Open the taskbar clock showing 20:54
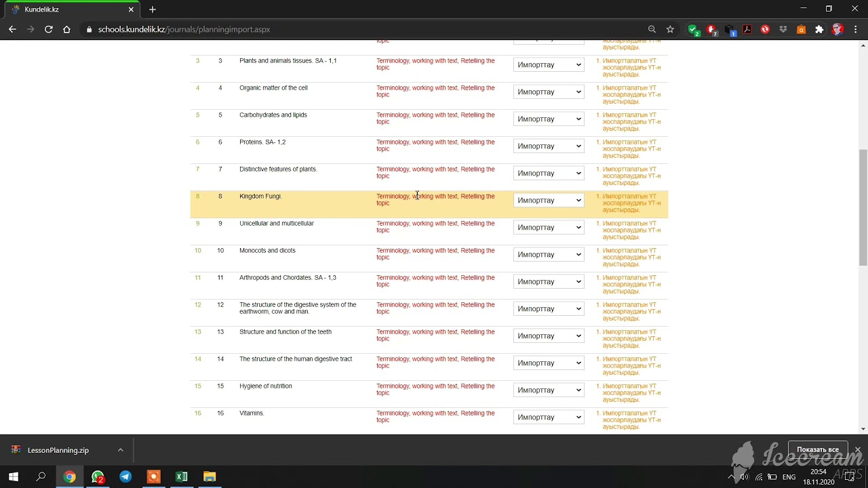This screenshot has width=868, height=488. tap(818, 476)
